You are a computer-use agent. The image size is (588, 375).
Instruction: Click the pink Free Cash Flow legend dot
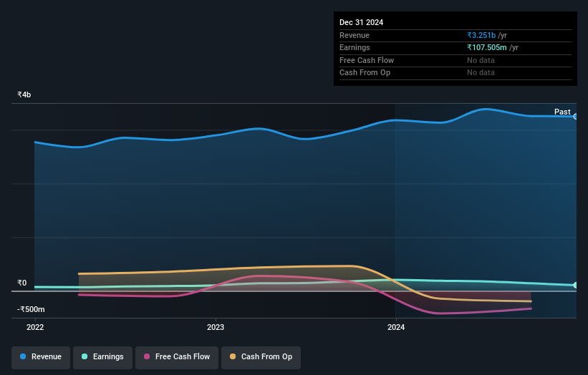click(x=147, y=356)
